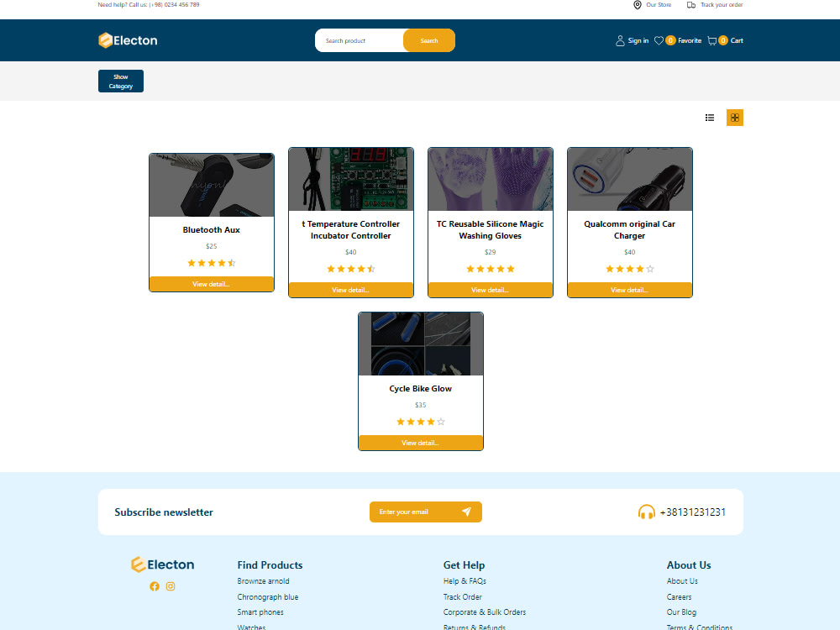Click the Enter your email field

[x=415, y=512]
